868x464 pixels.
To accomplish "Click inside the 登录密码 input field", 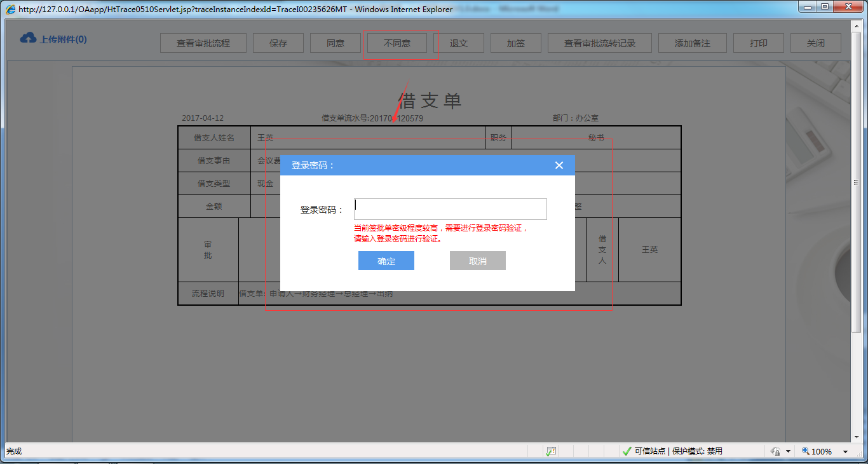I will [x=450, y=208].
